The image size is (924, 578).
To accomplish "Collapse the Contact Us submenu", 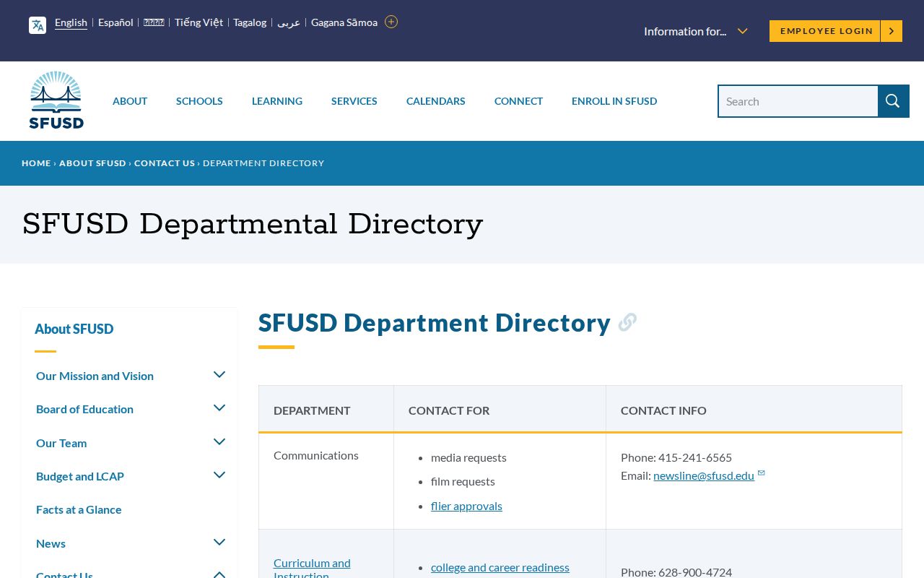I will (219, 574).
